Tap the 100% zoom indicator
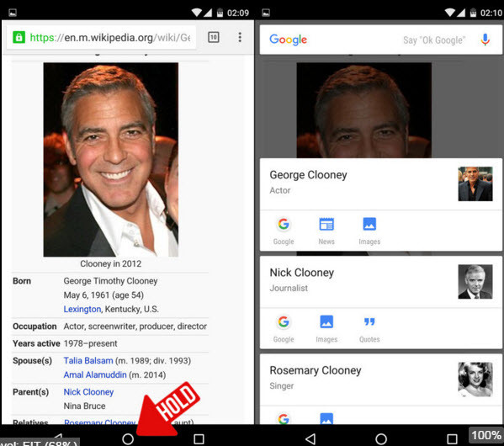This screenshot has width=504, height=446. [x=486, y=435]
